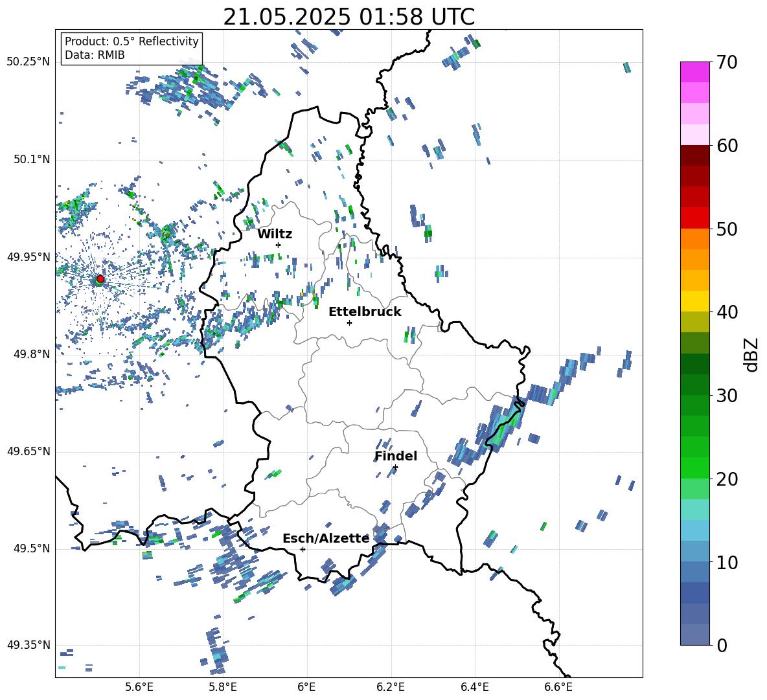Image resolution: width=767 pixels, height=700 pixels.
Task: Click the 49.5°N latitude label
Action: click(32, 548)
